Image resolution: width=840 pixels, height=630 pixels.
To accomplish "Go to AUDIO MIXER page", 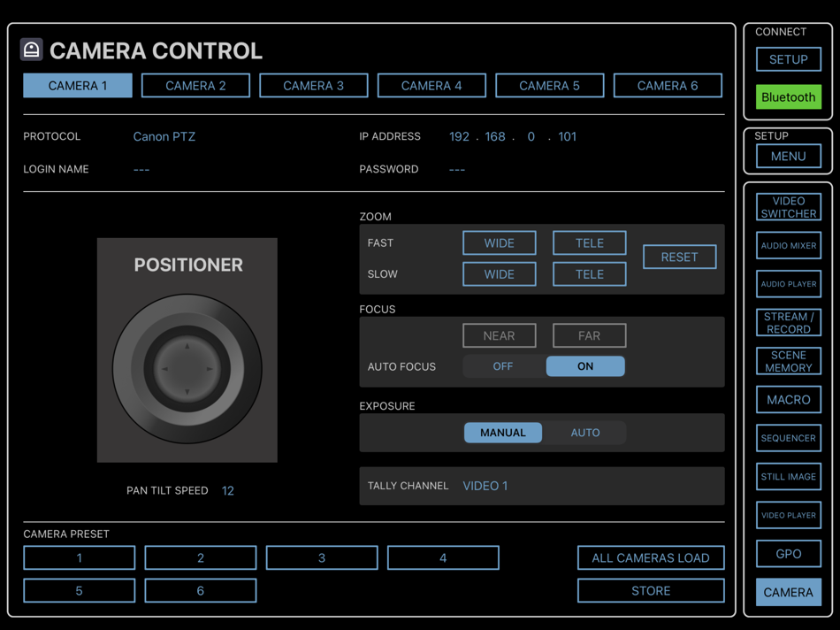I will click(x=789, y=246).
